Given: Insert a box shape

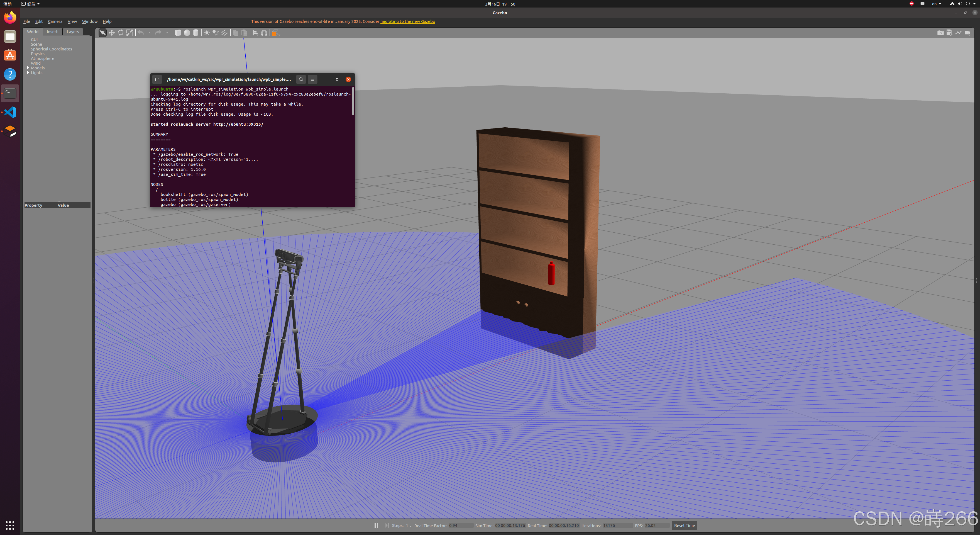Looking at the screenshot, I should [178, 33].
